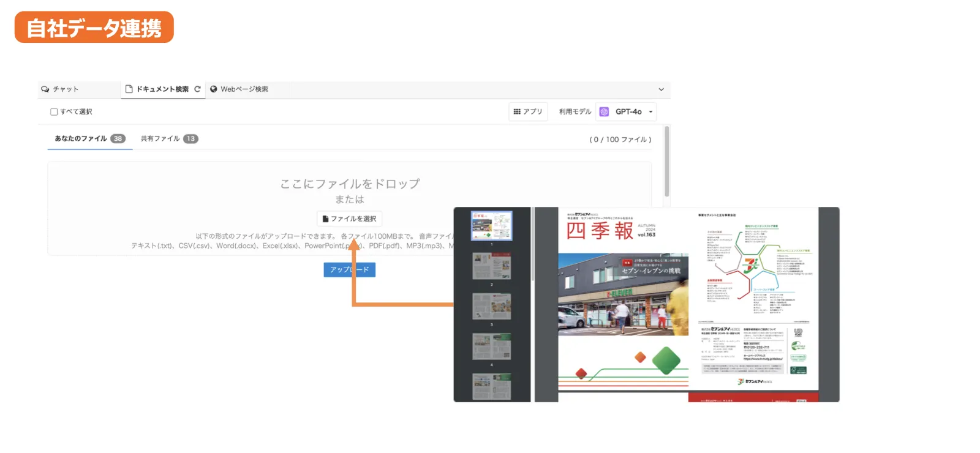Click the ( 0 / 100 ファイル ) counter
This screenshot has width=980, height=453.
point(620,140)
